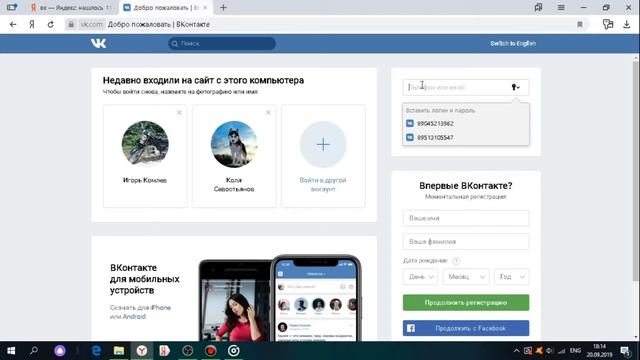Open the browser feedback/translate icon near downloads
Viewport: 640px width, 360px height.
coord(608,24)
